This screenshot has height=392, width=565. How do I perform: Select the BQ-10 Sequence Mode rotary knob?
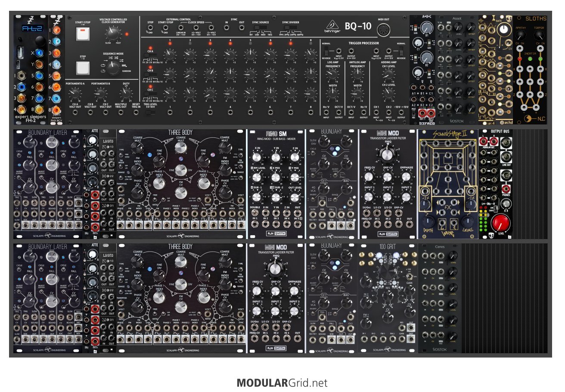[x=114, y=68]
